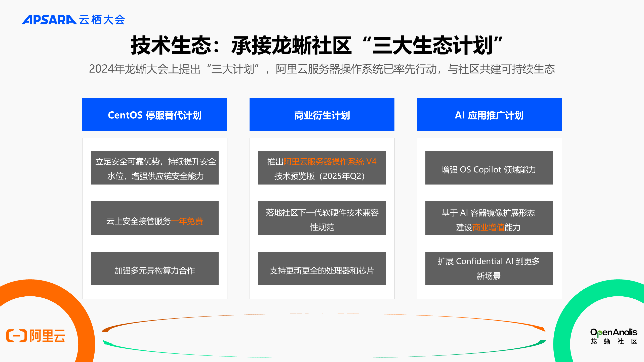The width and height of the screenshot is (644, 362).
Task: Click the OpenAnolis 龙蜥社区 logo
Action: pos(614,336)
